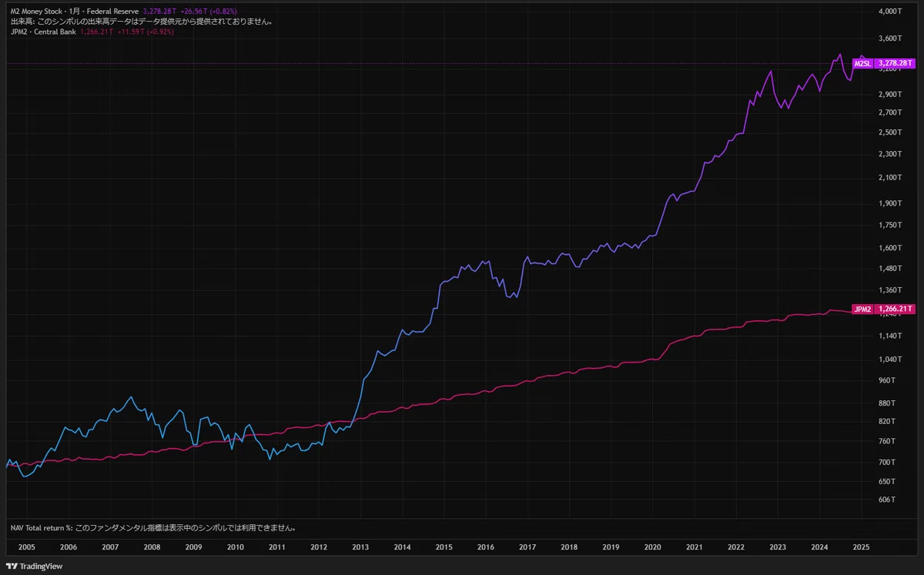Click the 2025 year label on the time axis
Image resolution: width=924 pixels, height=575 pixels.
(x=861, y=547)
